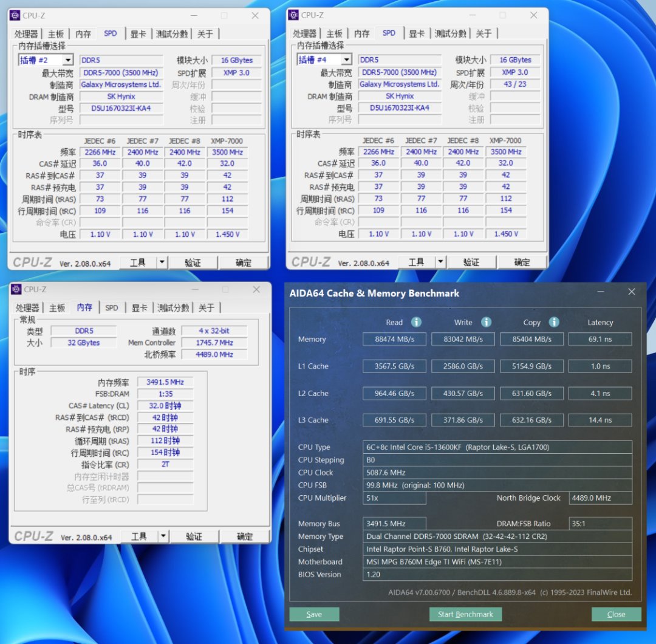The width and height of the screenshot is (656, 644).
Task: Click L2 Cache Write value 430.57 GB/s
Action: coord(463,393)
